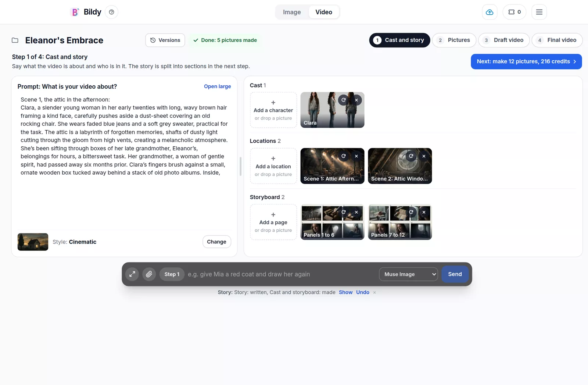Expand the chat bar with the arrows icon
588x385 pixels.
click(132, 274)
